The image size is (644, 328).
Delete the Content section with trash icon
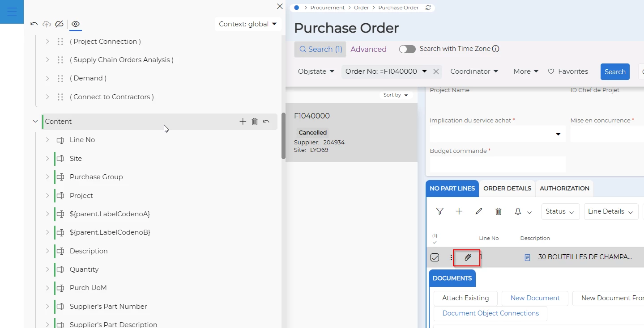(255, 122)
